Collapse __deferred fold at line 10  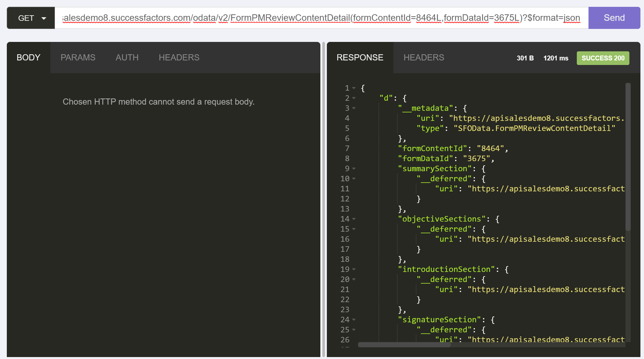[354, 179]
